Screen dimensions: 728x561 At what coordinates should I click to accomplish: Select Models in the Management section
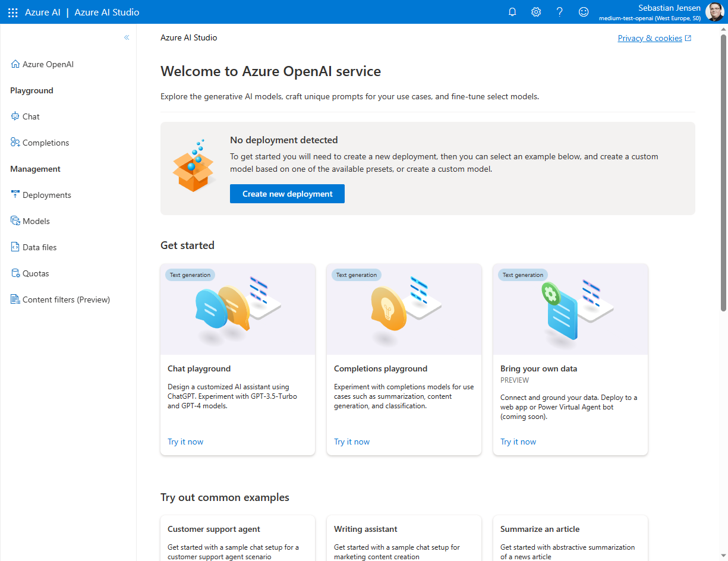point(36,221)
